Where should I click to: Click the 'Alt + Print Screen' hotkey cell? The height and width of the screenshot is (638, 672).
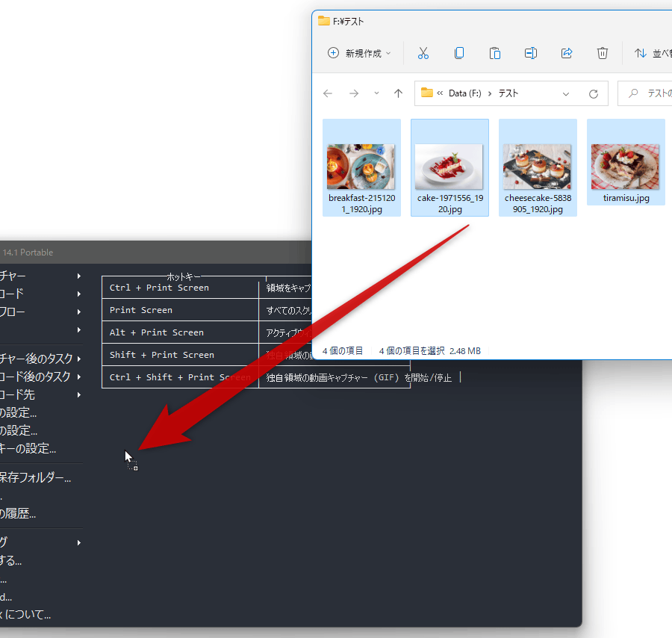point(180,332)
